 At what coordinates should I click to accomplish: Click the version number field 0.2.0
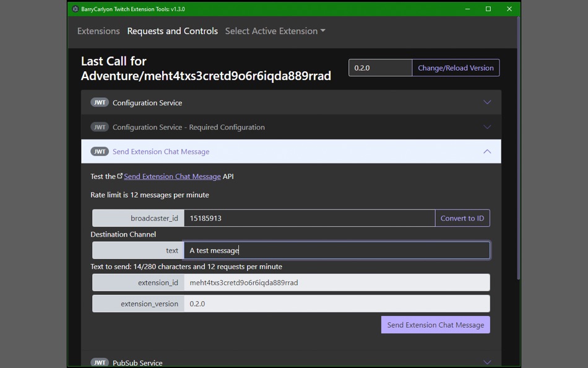click(380, 68)
